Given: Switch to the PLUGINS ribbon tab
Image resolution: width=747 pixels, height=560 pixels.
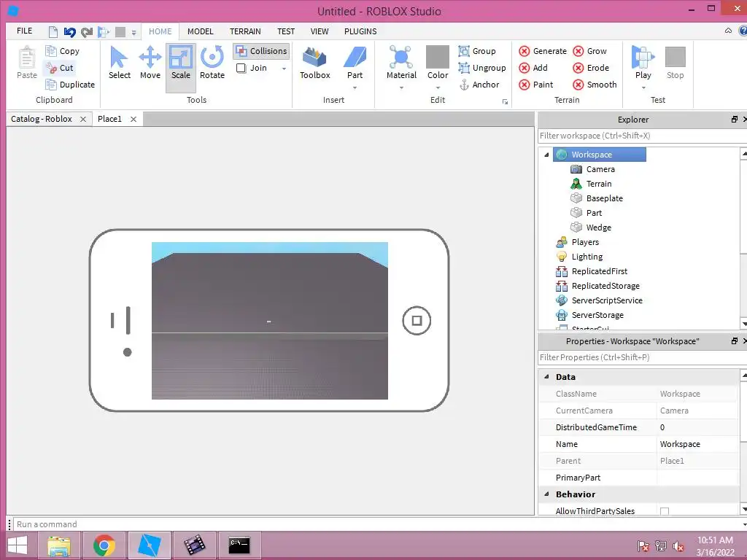Looking at the screenshot, I should 360,31.
